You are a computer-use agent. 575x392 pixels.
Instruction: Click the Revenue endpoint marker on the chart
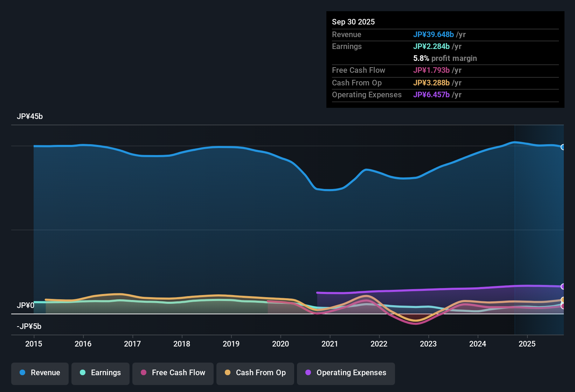click(x=563, y=147)
